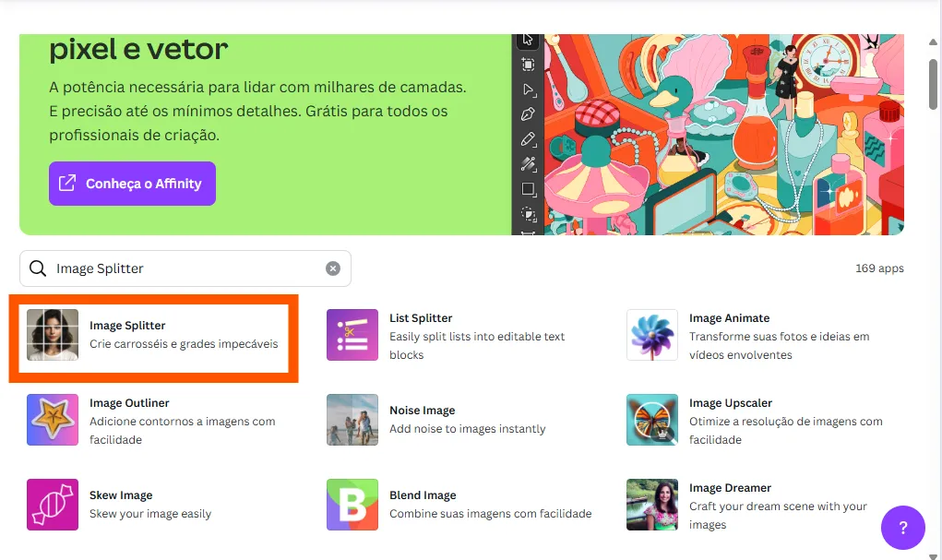The image size is (942, 560).
Task: Open the Image Upscaler title link
Action: 730,403
